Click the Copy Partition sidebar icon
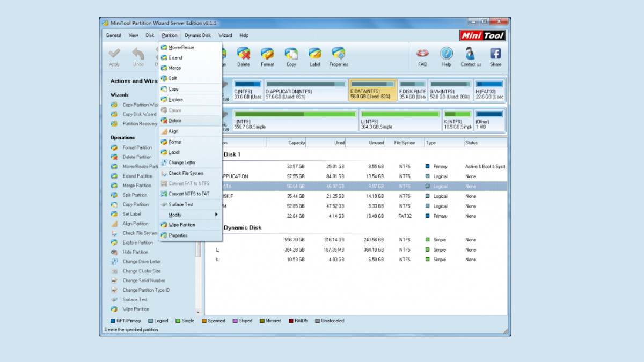 click(114, 204)
